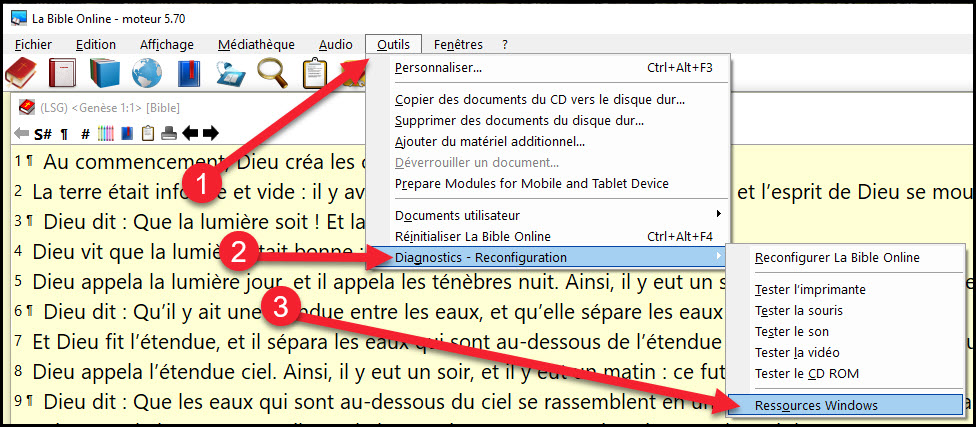Click the black right arrow button

(x=211, y=133)
